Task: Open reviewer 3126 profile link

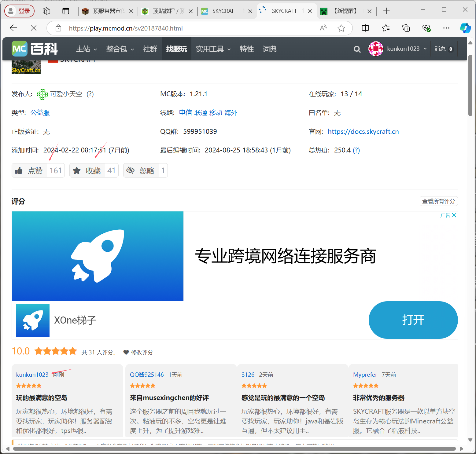Action: 248,375
